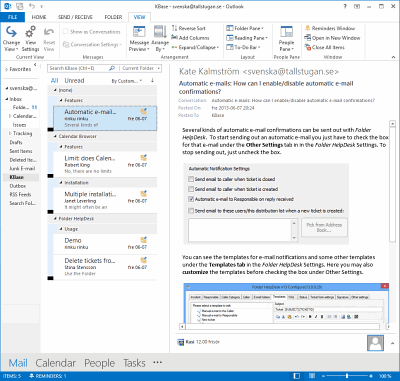Expand the Calendar folder node
The width and height of the screenshot is (400, 381).
pyautogui.click(x=10, y=116)
